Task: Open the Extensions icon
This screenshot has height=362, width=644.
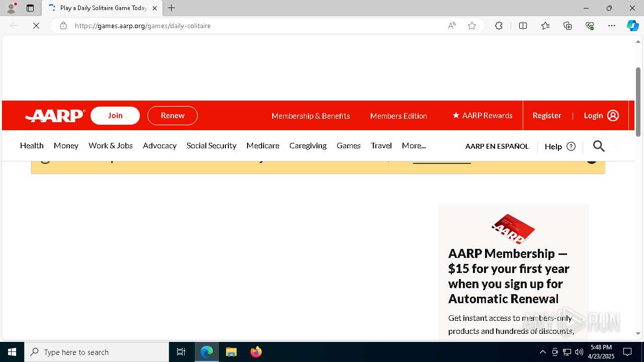Action: (x=499, y=26)
